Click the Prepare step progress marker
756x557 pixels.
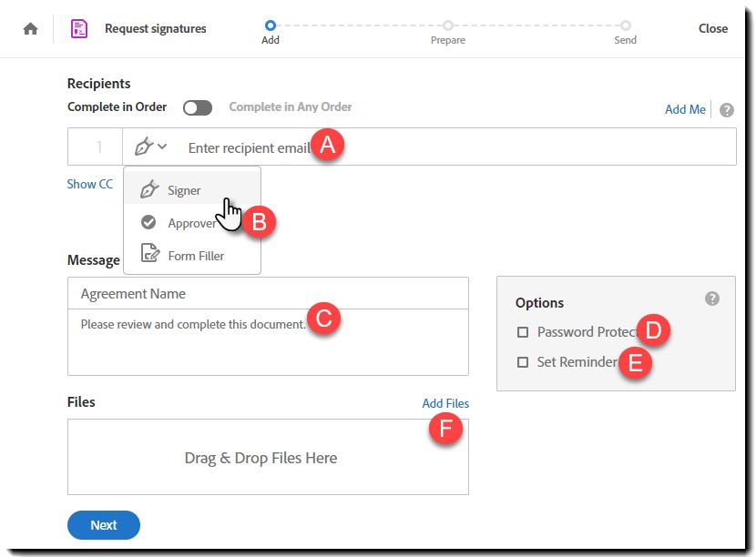pos(448,25)
